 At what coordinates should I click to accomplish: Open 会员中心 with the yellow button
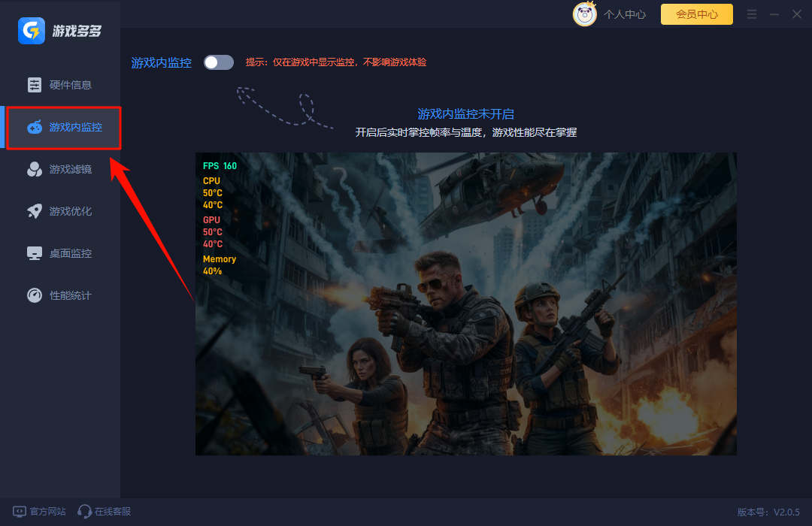pyautogui.click(x=696, y=14)
